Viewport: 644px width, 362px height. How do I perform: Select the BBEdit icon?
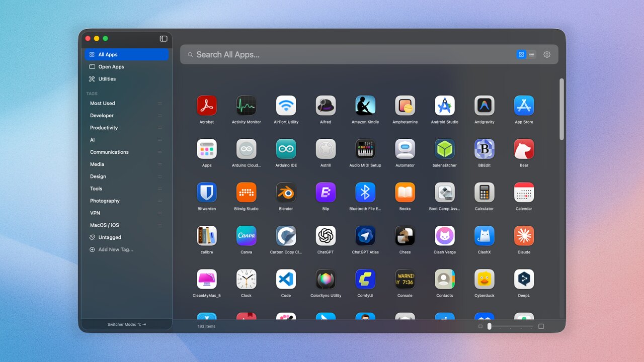(x=485, y=149)
